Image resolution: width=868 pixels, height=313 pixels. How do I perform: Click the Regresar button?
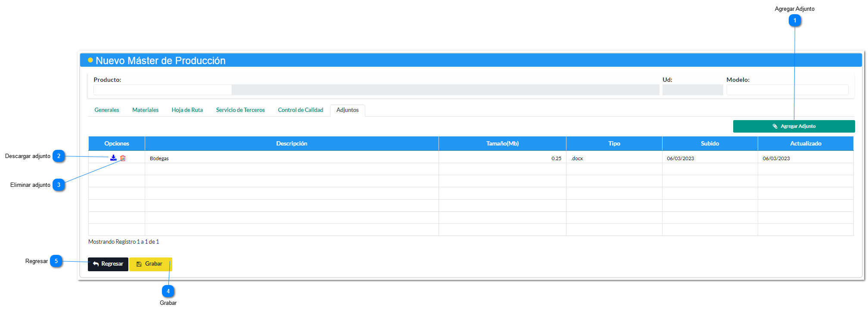[x=108, y=264]
